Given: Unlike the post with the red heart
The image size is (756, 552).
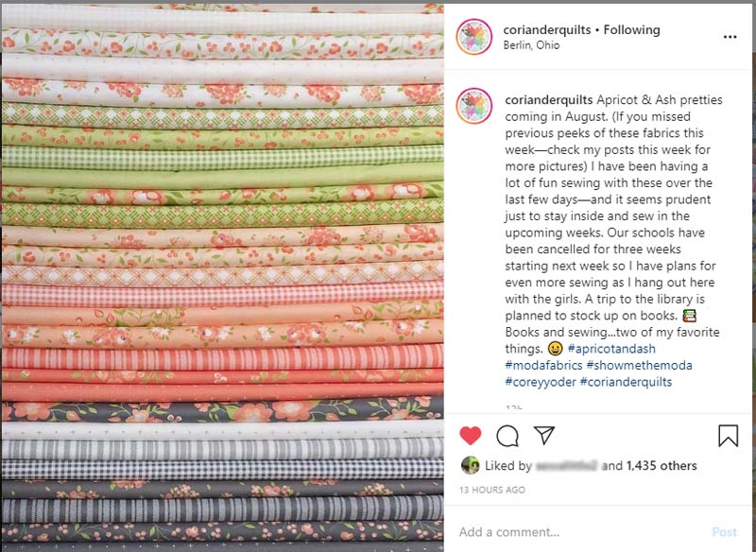Looking at the screenshot, I should coord(470,436).
